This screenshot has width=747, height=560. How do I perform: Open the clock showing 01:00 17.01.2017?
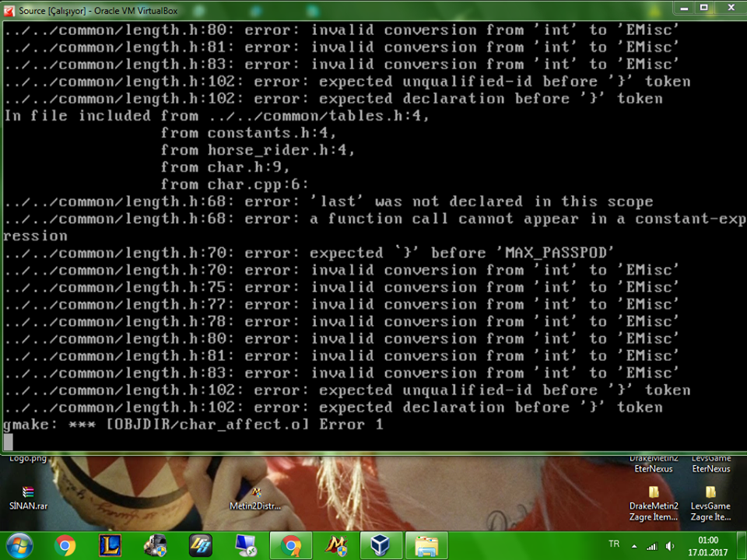click(x=708, y=546)
